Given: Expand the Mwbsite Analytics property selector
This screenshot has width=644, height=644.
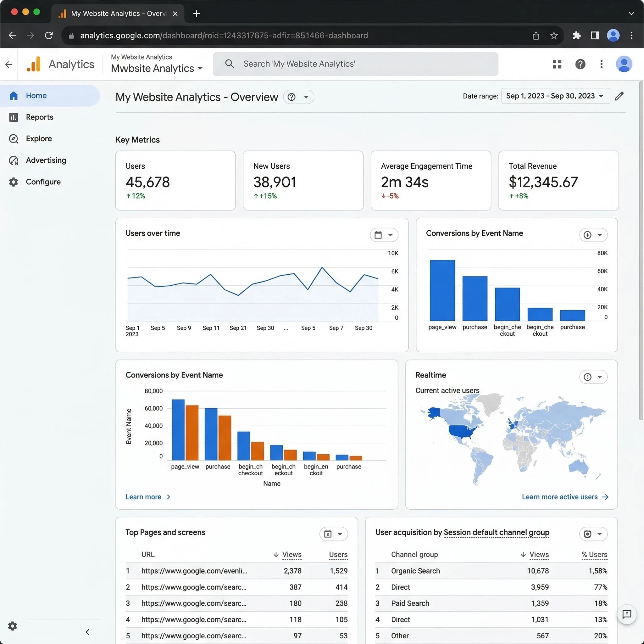Looking at the screenshot, I should [x=157, y=68].
